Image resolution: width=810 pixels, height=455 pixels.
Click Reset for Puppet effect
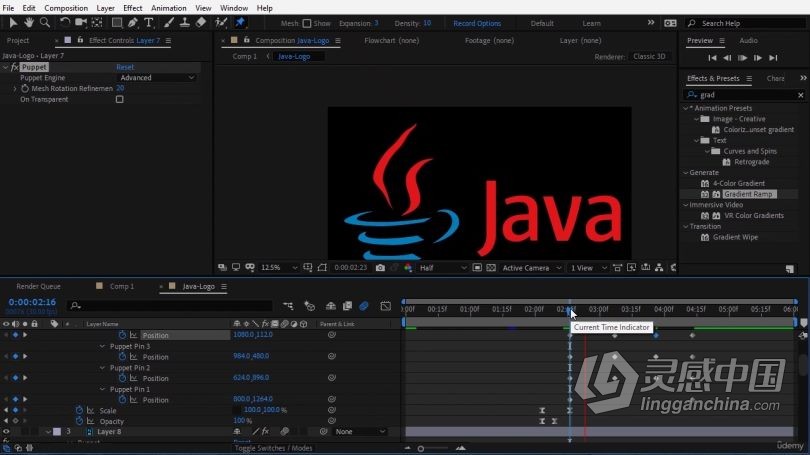click(x=125, y=67)
